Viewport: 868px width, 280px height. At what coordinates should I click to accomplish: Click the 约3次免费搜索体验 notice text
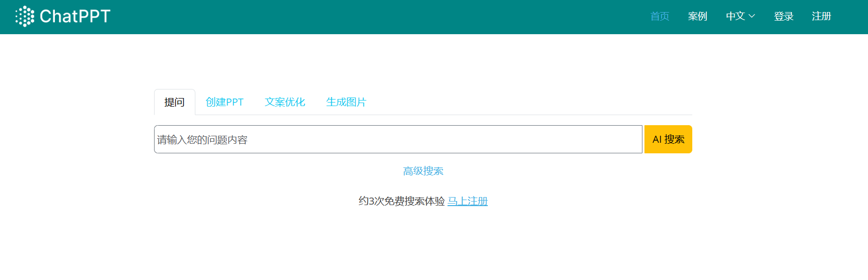pos(401,202)
